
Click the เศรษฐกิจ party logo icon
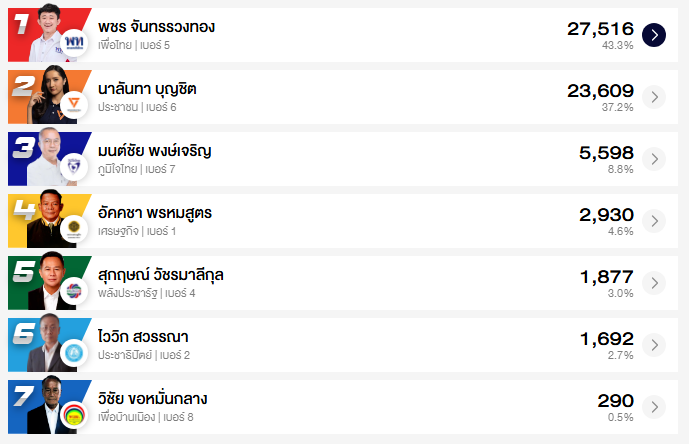74,230
